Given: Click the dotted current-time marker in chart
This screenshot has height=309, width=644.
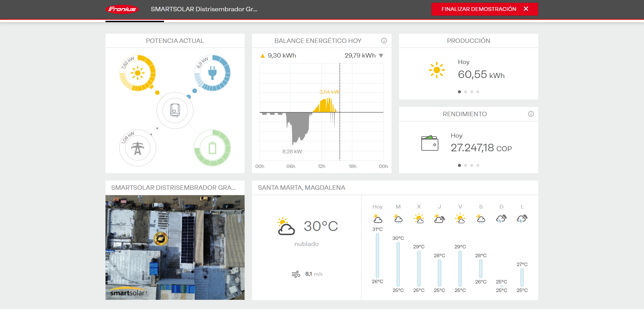Looking at the screenshot, I should [x=340, y=136].
